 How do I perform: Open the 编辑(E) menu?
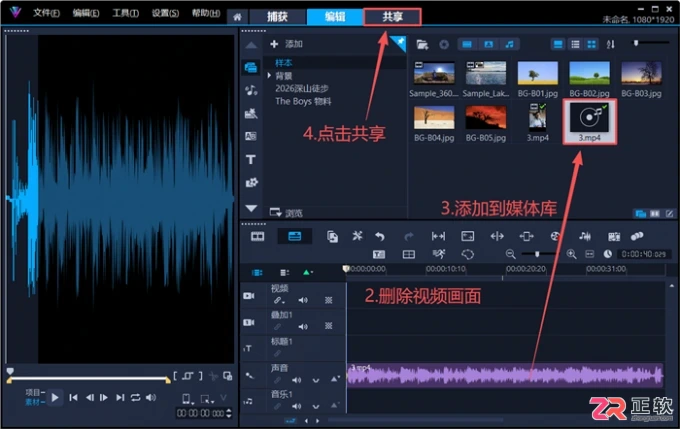[x=86, y=13]
